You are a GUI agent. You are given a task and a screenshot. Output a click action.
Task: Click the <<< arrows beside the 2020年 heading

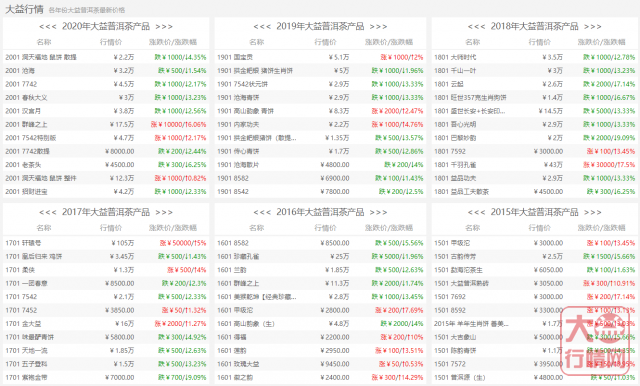click(x=48, y=27)
